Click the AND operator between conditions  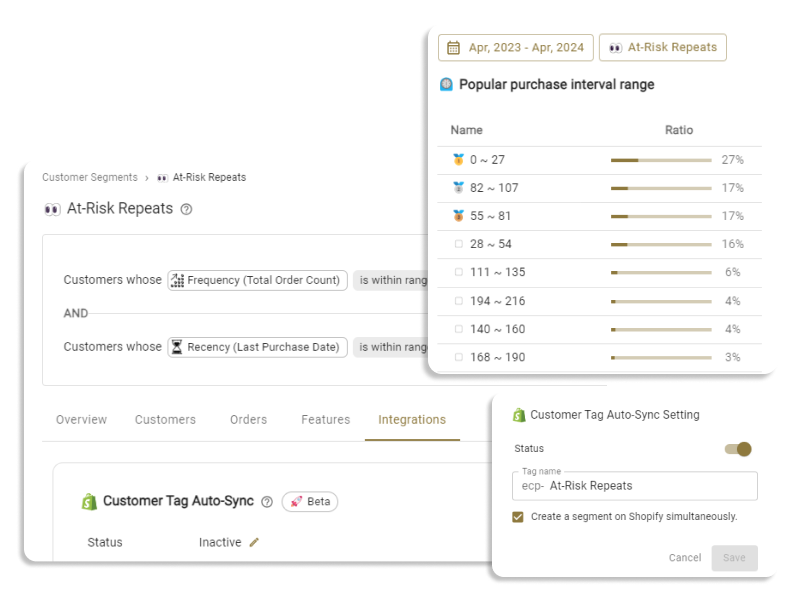click(x=76, y=313)
